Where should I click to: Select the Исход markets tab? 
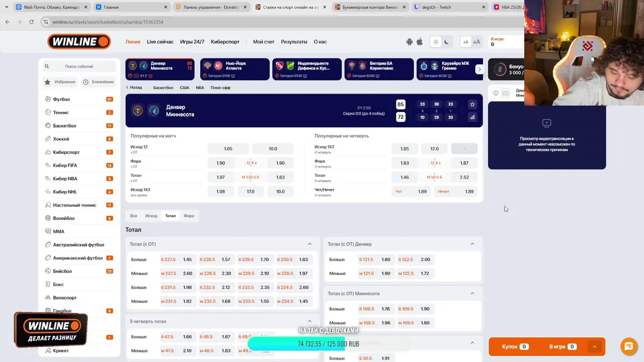point(151,216)
